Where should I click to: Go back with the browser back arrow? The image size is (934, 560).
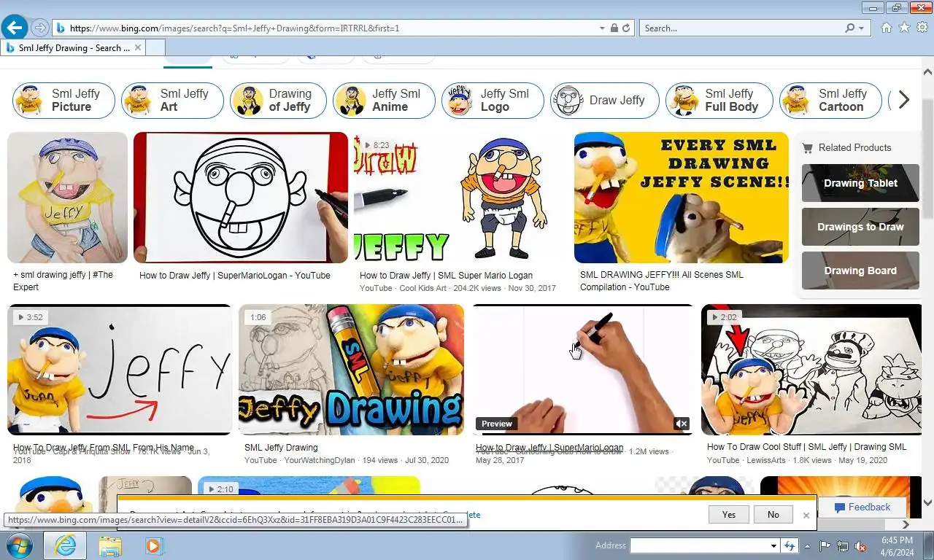(x=15, y=28)
